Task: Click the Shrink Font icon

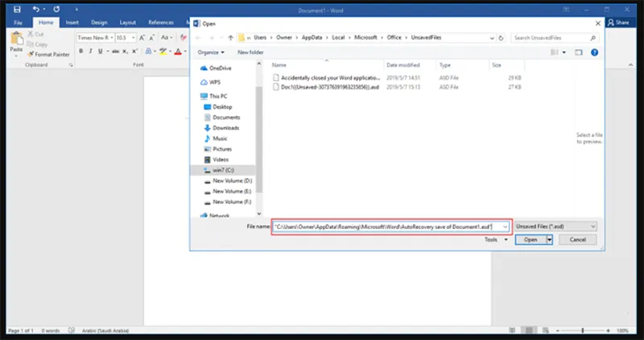Action: tap(151, 38)
